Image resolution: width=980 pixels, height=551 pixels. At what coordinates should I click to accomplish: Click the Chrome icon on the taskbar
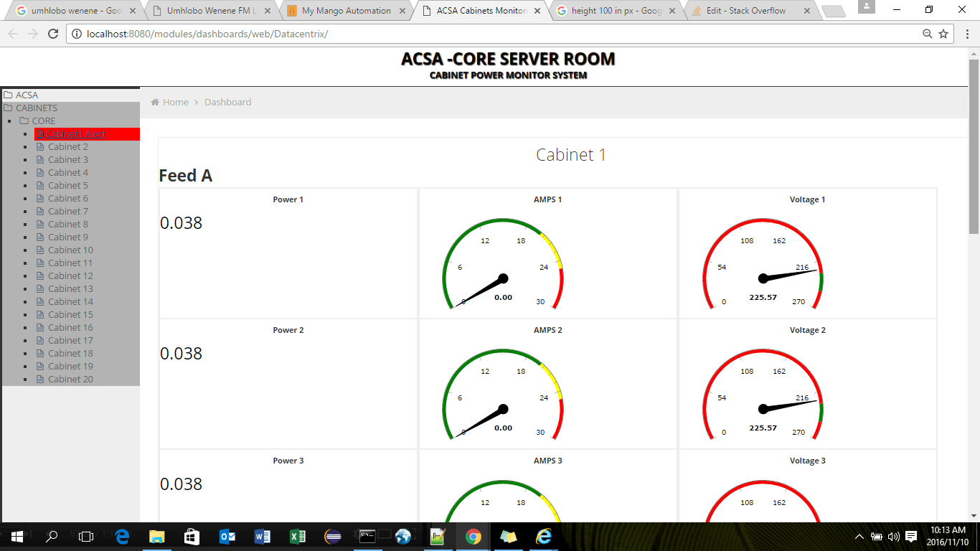coord(473,536)
